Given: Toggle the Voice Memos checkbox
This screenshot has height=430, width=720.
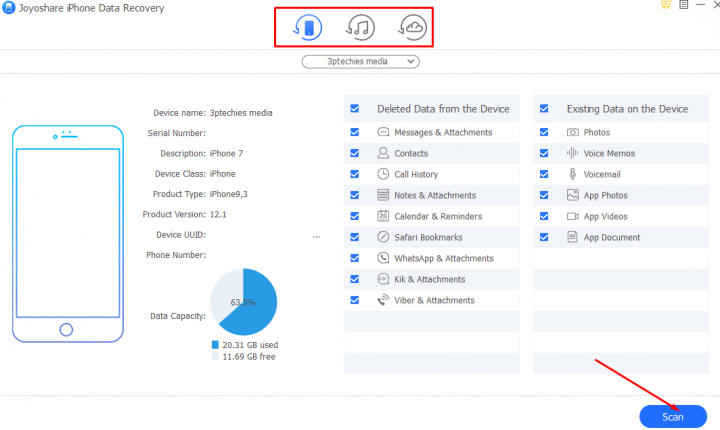Looking at the screenshot, I should tap(544, 153).
